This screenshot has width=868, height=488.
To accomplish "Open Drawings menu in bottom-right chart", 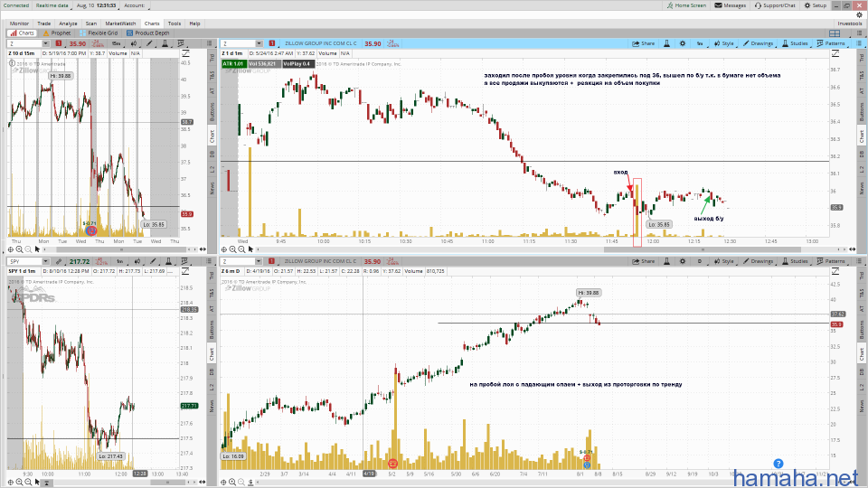I will point(758,262).
